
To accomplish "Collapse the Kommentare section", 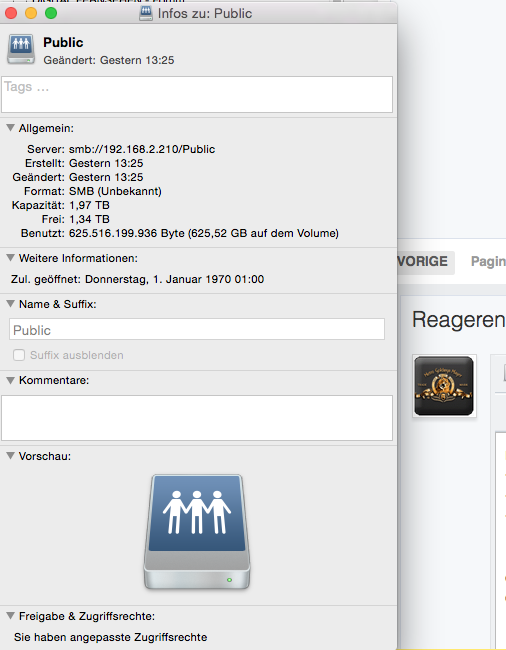I will (x=11, y=380).
